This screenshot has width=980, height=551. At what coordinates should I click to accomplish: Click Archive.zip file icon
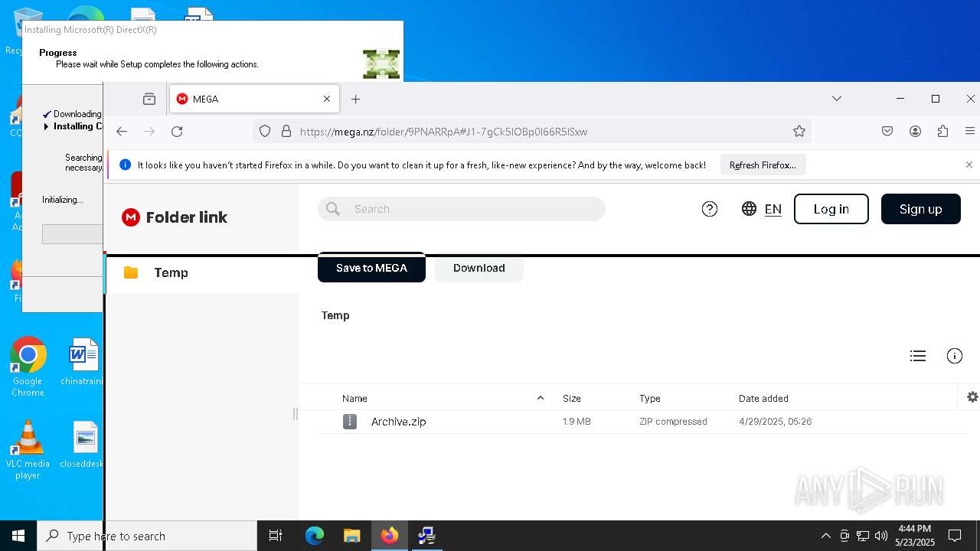coord(350,422)
